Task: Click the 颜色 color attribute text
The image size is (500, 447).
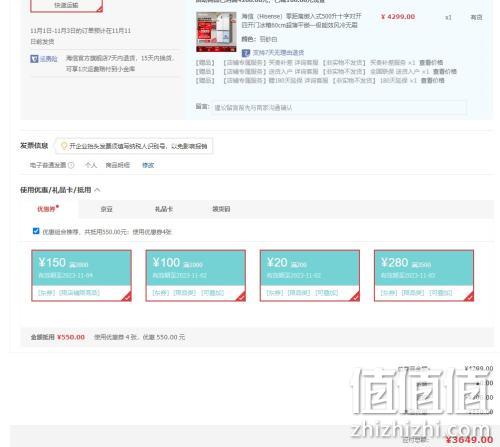Action: (259, 39)
